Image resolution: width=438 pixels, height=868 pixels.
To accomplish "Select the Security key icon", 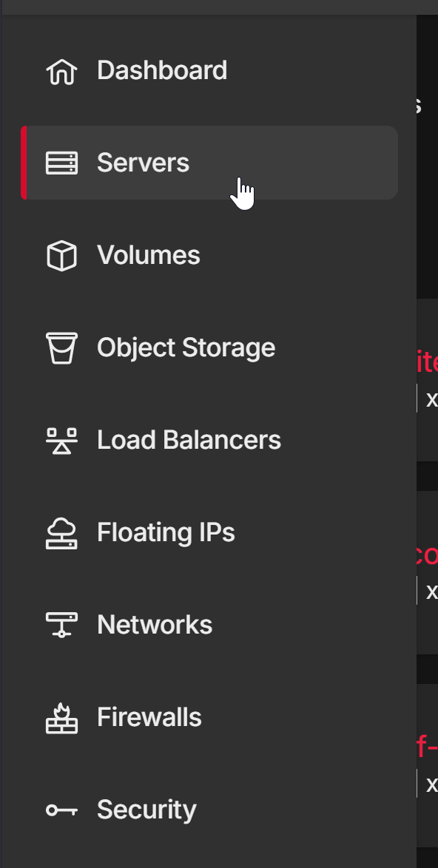I will click(61, 810).
